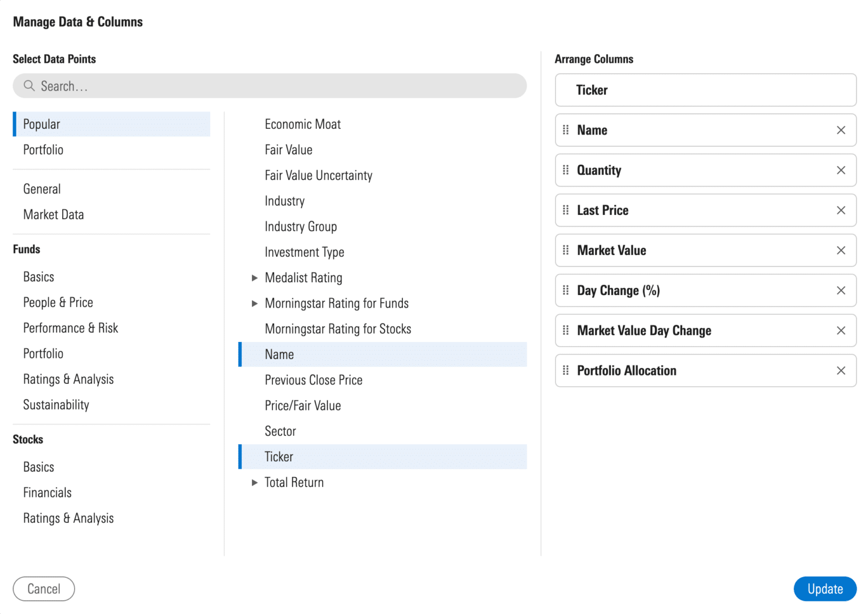
Task: Click the search magnifier icon
Action: pos(29,86)
